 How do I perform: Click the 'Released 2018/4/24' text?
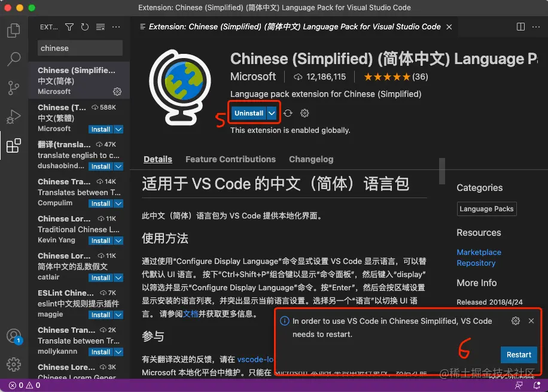tap(489, 302)
